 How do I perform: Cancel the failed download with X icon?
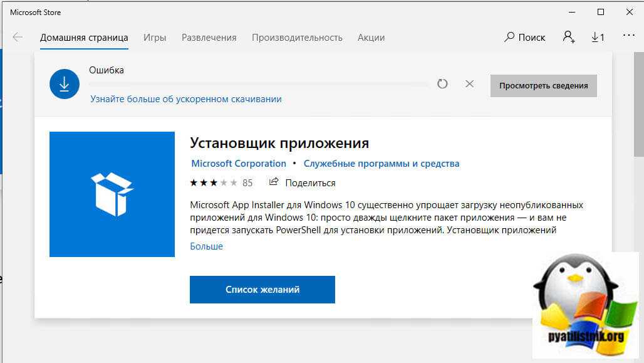coord(469,83)
